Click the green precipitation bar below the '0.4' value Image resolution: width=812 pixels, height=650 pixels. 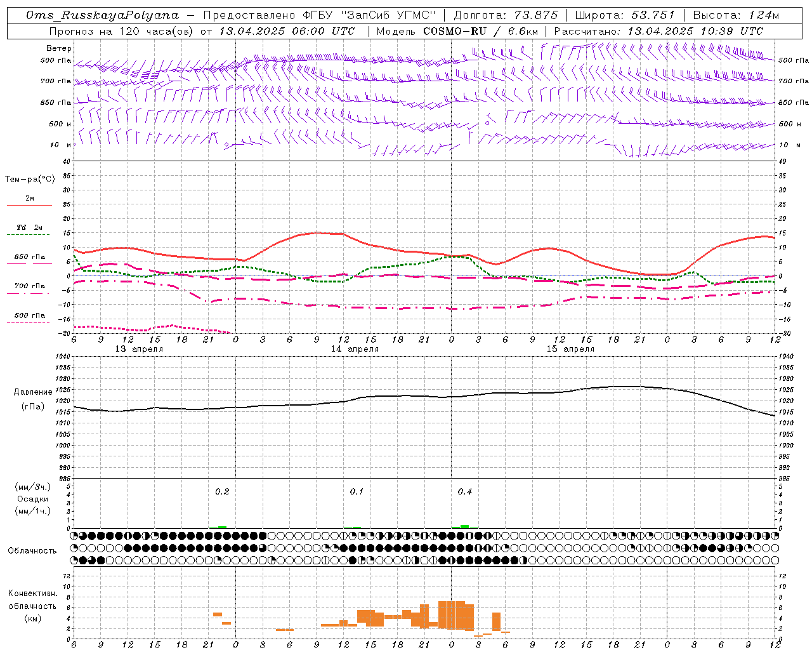tap(464, 526)
